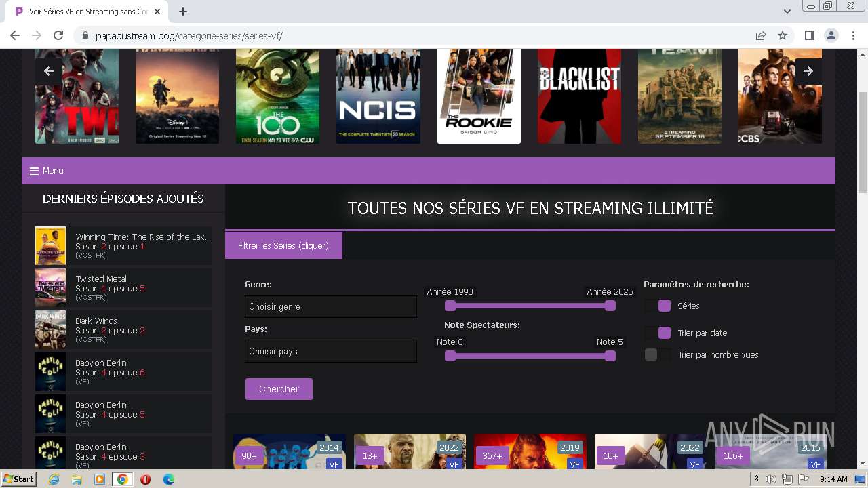Open Twisted Metal episode 5 link
Image resolution: width=868 pixels, height=488 pixels.
123,287
